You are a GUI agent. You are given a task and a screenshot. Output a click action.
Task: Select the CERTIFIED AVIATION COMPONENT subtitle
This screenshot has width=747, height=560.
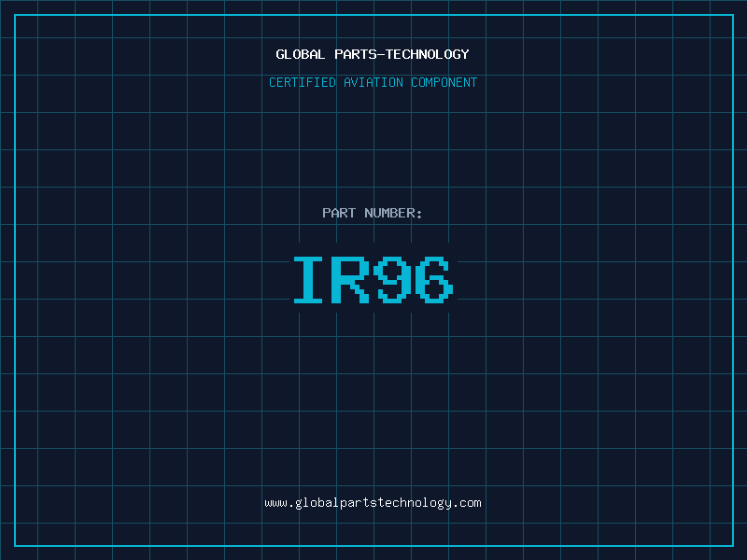click(373, 83)
